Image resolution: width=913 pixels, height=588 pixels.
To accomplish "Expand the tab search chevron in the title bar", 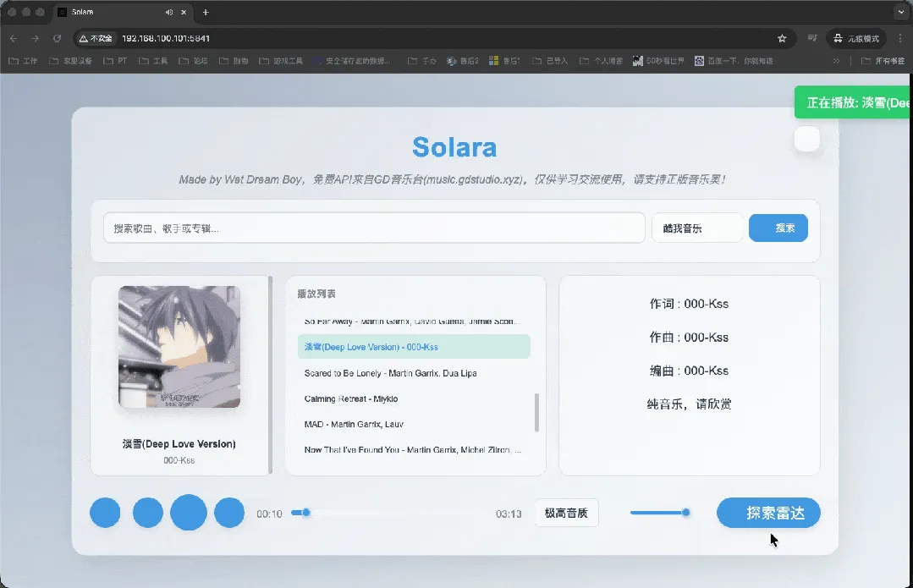I will coord(899,13).
